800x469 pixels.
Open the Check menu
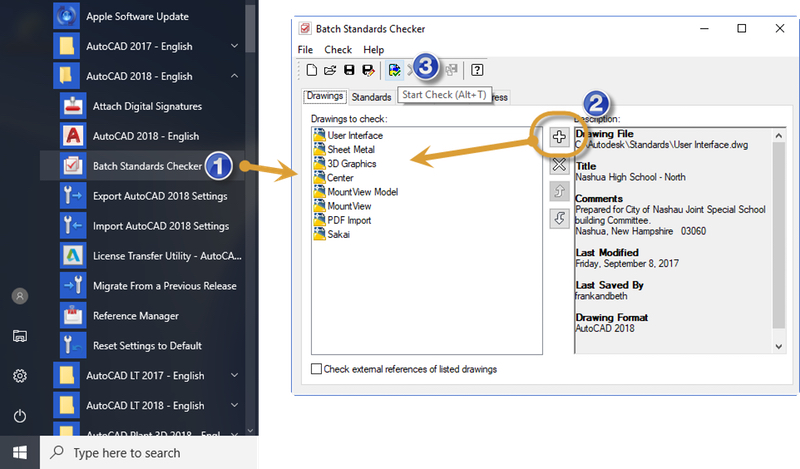338,50
